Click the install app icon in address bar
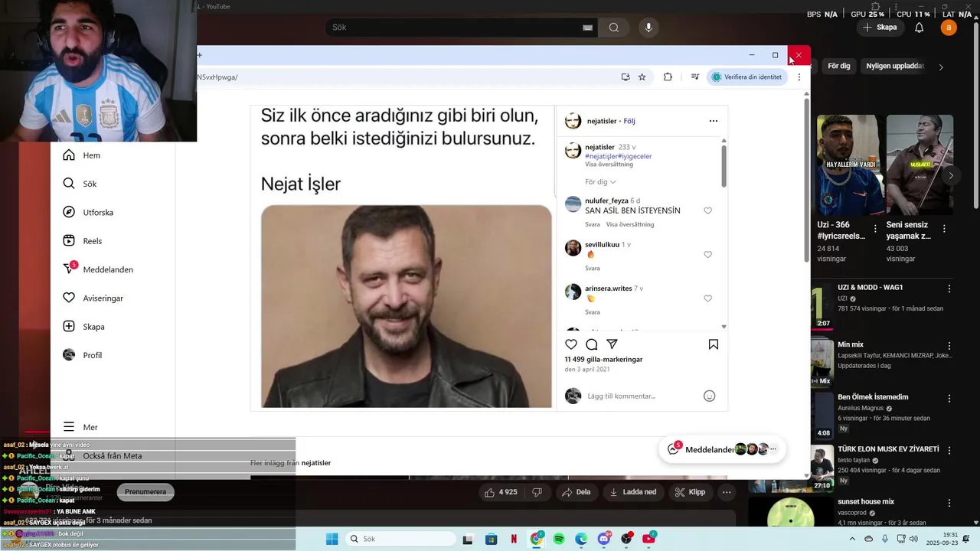The width and height of the screenshot is (980, 551). pos(626,77)
